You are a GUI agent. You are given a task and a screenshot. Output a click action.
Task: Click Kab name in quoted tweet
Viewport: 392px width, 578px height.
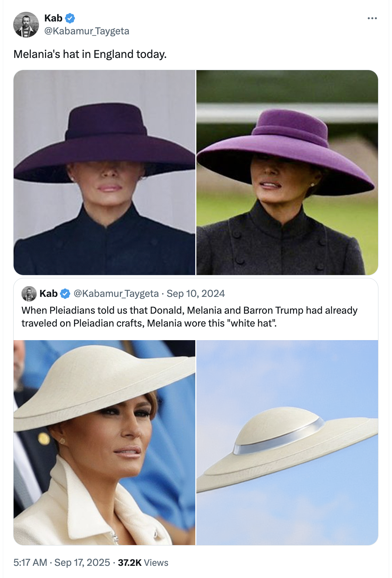tap(48, 294)
